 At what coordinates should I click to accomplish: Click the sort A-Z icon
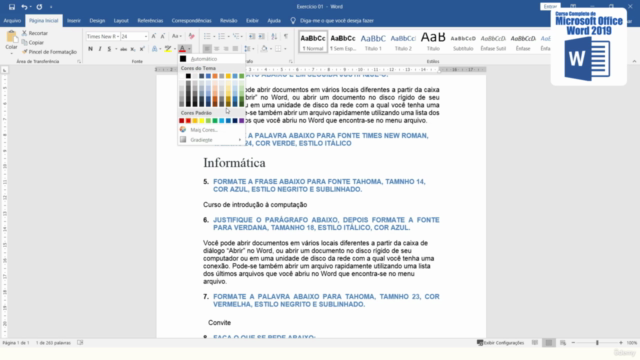[x=274, y=36]
